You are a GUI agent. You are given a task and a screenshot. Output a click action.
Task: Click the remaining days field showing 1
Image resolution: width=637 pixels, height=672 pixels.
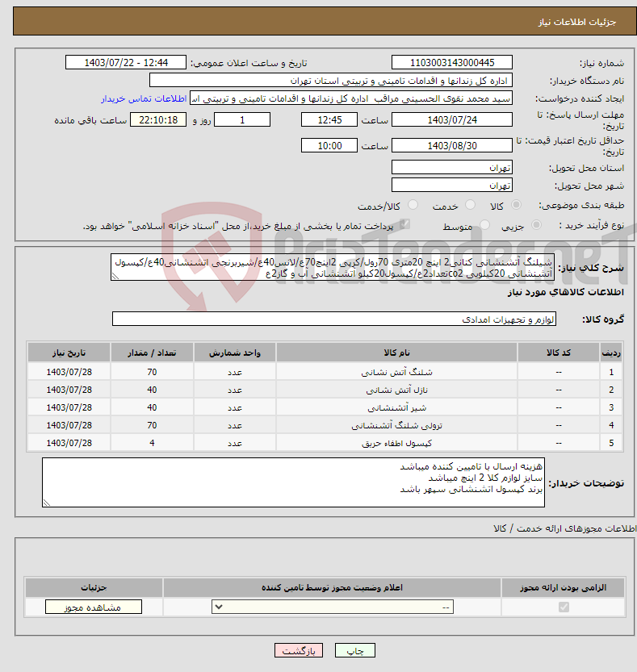[242, 120]
